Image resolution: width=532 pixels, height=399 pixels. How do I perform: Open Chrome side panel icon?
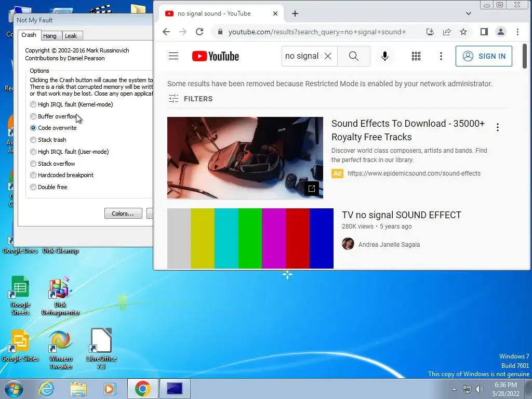click(x=484, y=32)
